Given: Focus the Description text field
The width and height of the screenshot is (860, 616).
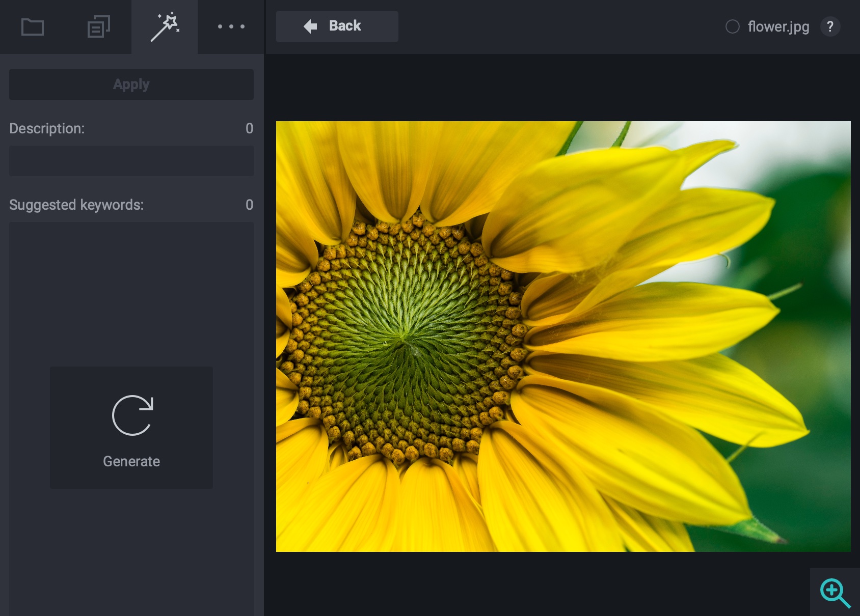Looking at the screenshot, I should (x=131, y=161).
